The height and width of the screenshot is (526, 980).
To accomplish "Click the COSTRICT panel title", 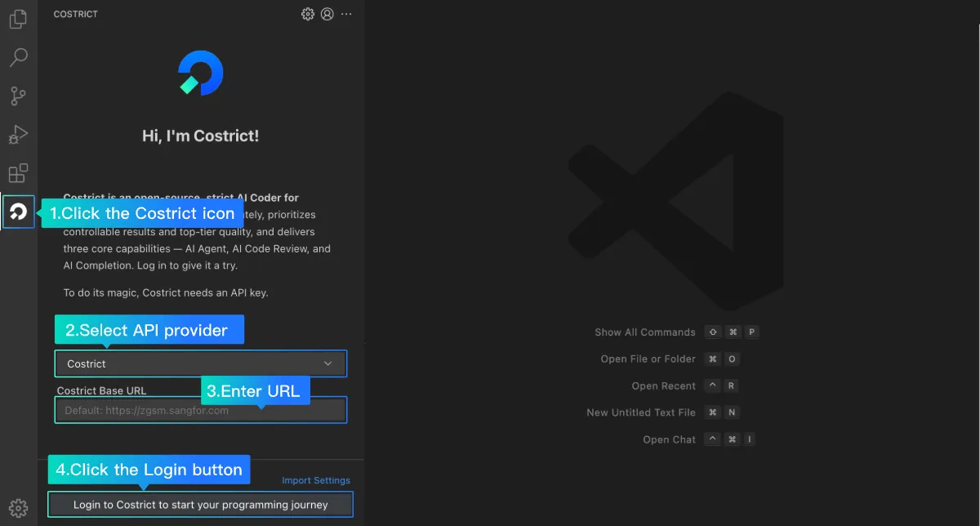I will [76, 15].
